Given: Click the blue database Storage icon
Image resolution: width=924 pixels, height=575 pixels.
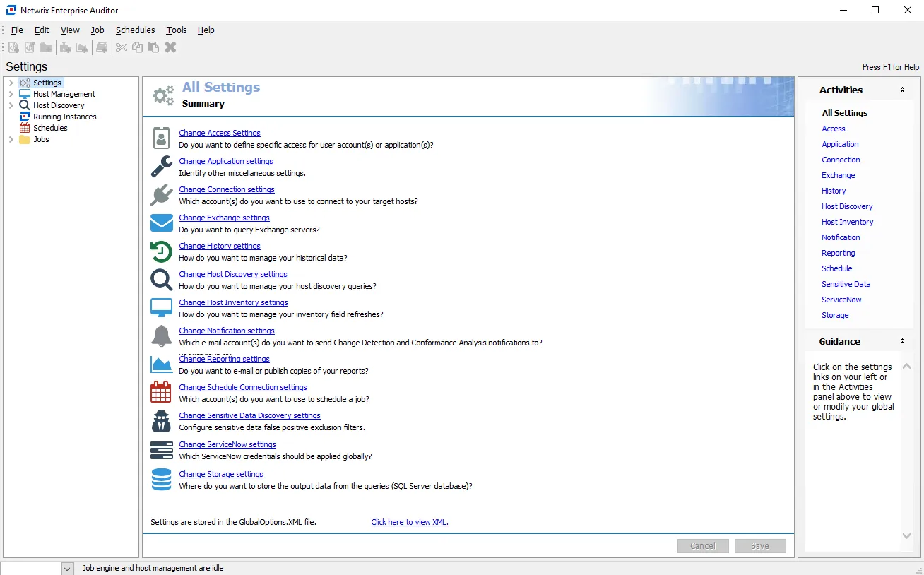Looking at the screenshot, I should click(x=162, y=480).
